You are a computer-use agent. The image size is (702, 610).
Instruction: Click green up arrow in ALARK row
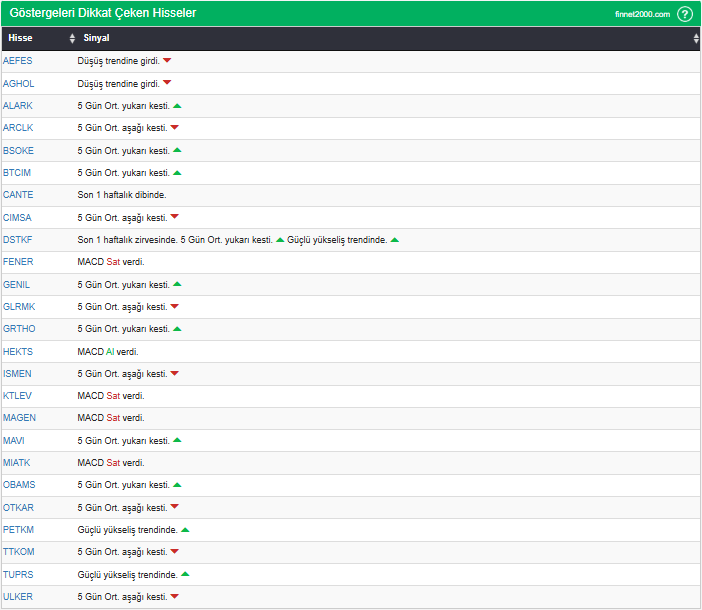pos(177,105)
